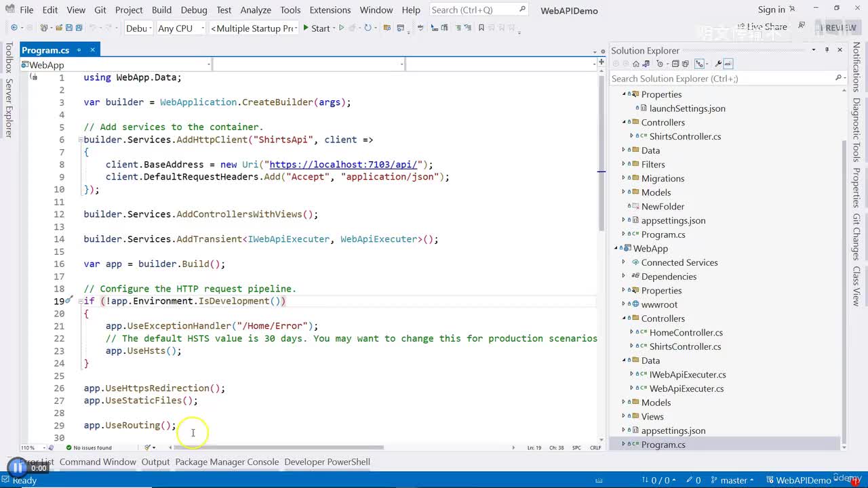Click the editor horizontal scrollbar
Image resolution: width=868 pixels, height=488 pixels.
pos(278,447)
